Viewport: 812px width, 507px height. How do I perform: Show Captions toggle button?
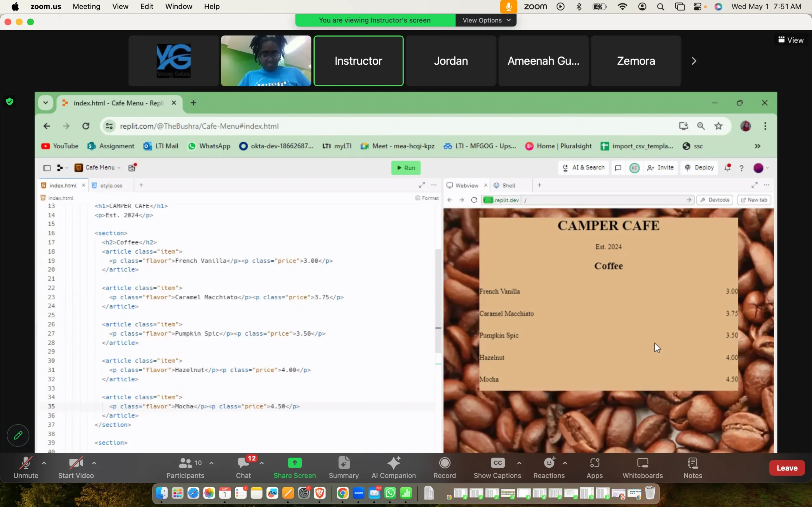[x=497, y=467]
